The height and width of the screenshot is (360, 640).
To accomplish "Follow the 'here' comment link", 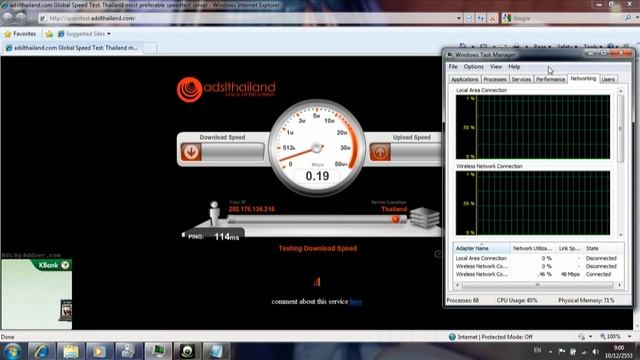I will click(x=356, y=302).
